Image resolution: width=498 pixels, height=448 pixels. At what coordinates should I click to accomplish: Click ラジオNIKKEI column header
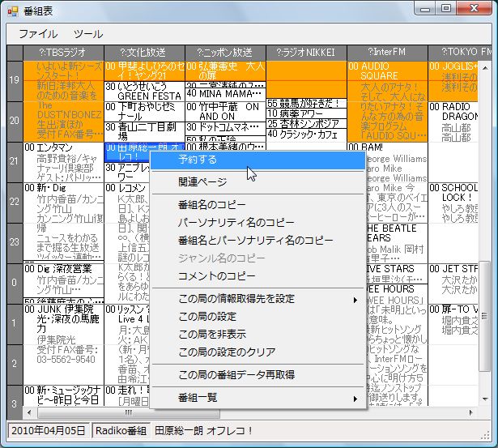[306, 53]
